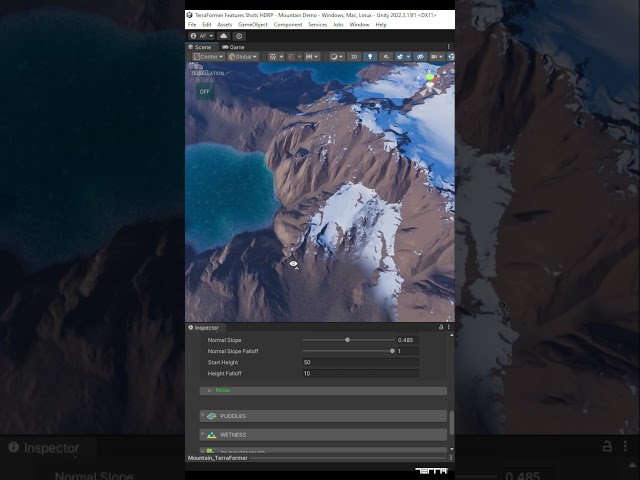This screenshot has width=640, height=480.
Task: Click the green Y axis on scene gizmo
Action: pyautogui.click(x=429, y=76)
